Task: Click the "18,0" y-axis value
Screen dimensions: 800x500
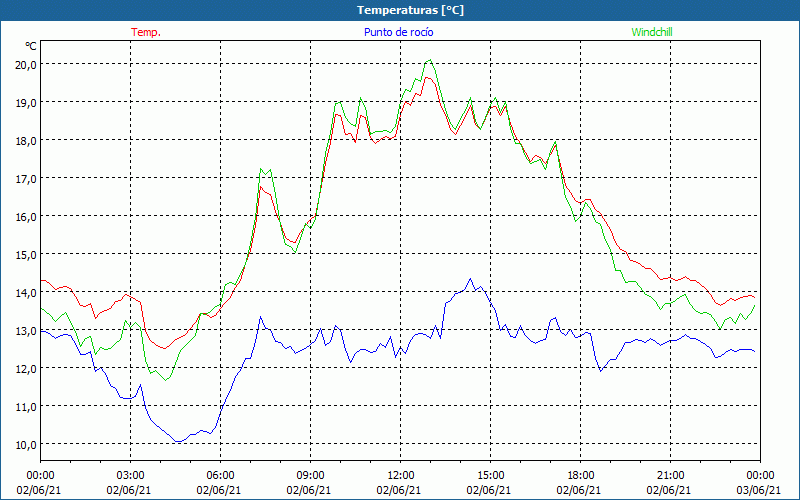Action: point(26,141)
